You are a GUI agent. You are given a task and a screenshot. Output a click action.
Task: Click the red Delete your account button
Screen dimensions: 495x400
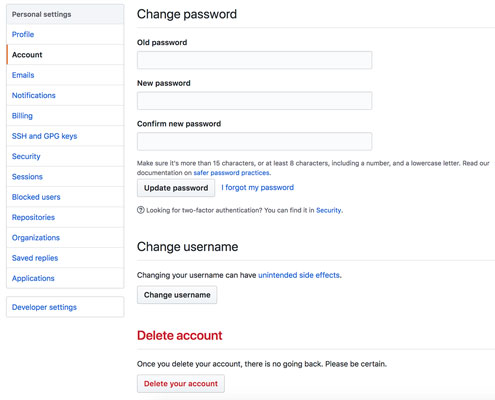pos(181,384)
